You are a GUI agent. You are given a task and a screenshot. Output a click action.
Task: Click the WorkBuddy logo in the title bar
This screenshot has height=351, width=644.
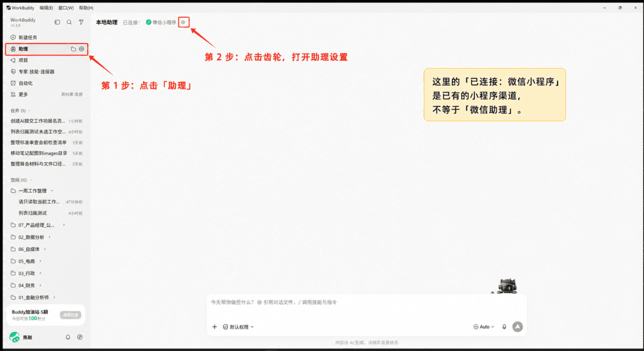click(8, 8)
